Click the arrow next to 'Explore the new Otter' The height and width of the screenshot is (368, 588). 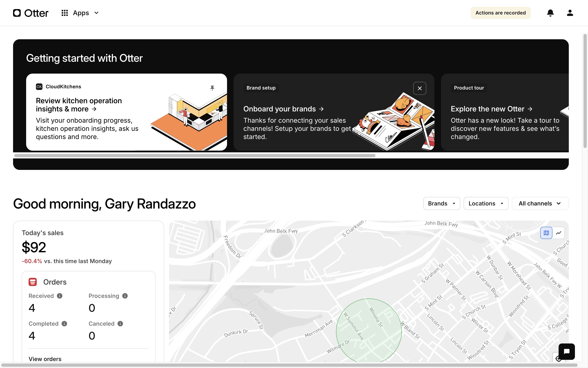pos(530,109)
